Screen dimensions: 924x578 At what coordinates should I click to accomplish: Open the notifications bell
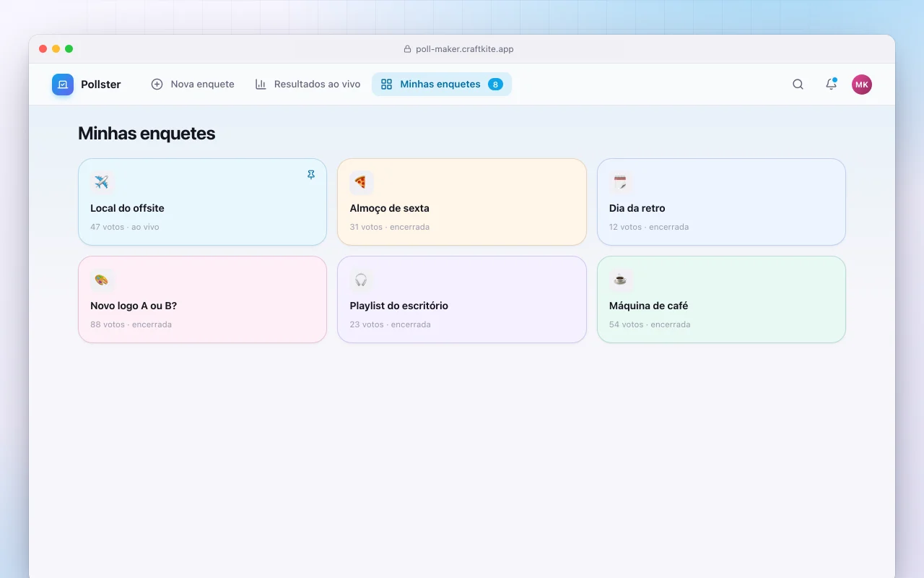(x=831, y=85)
